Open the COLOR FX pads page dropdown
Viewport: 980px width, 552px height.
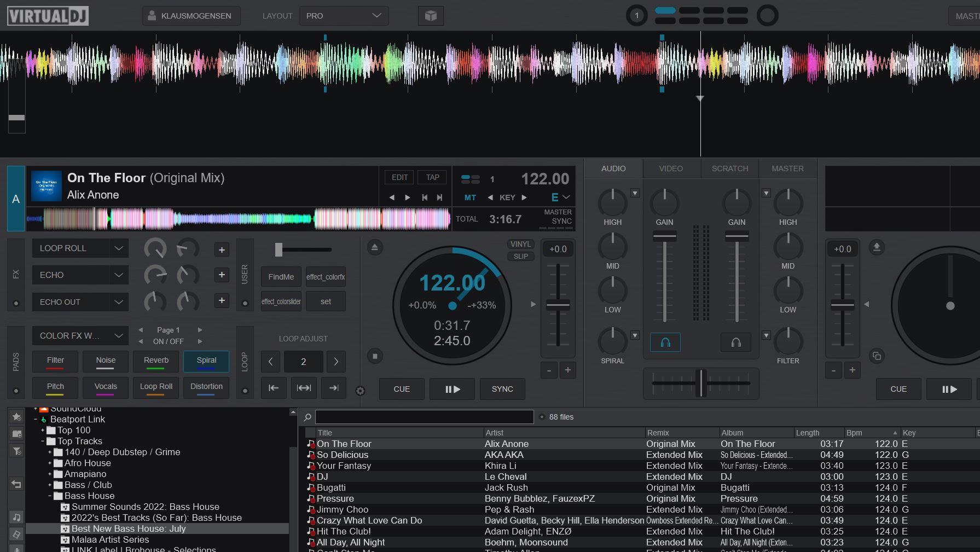tap(80, 336)
